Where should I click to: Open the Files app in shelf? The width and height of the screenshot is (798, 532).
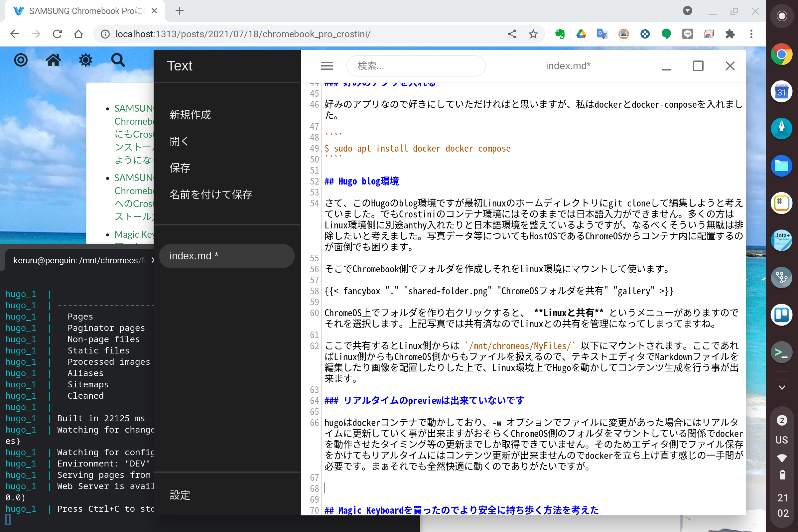pos(781,166)
